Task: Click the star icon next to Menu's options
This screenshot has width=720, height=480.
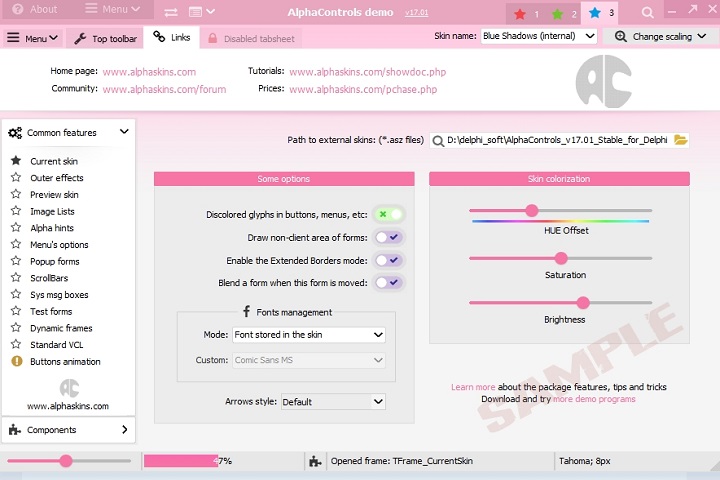Action: pos(16,244)
